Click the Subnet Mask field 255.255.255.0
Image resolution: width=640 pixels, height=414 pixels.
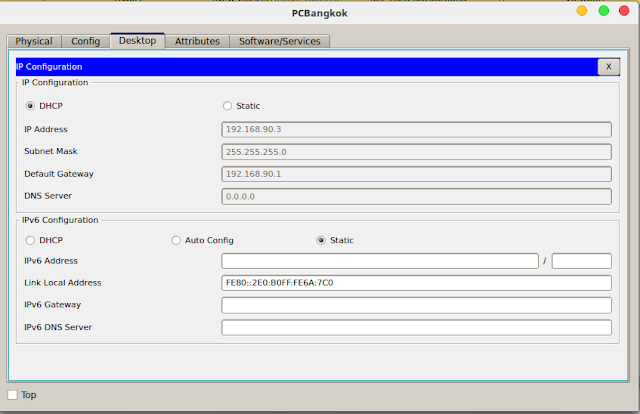coord(416,152)
